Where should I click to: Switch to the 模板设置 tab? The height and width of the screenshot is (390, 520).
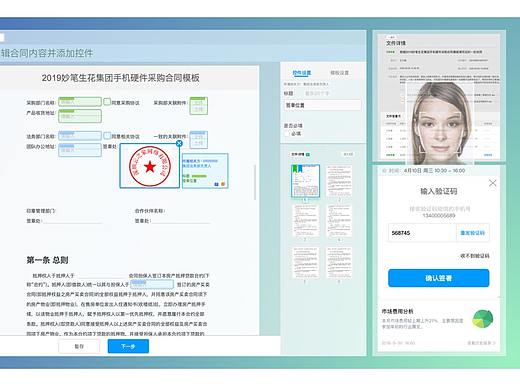click(339, 73)
